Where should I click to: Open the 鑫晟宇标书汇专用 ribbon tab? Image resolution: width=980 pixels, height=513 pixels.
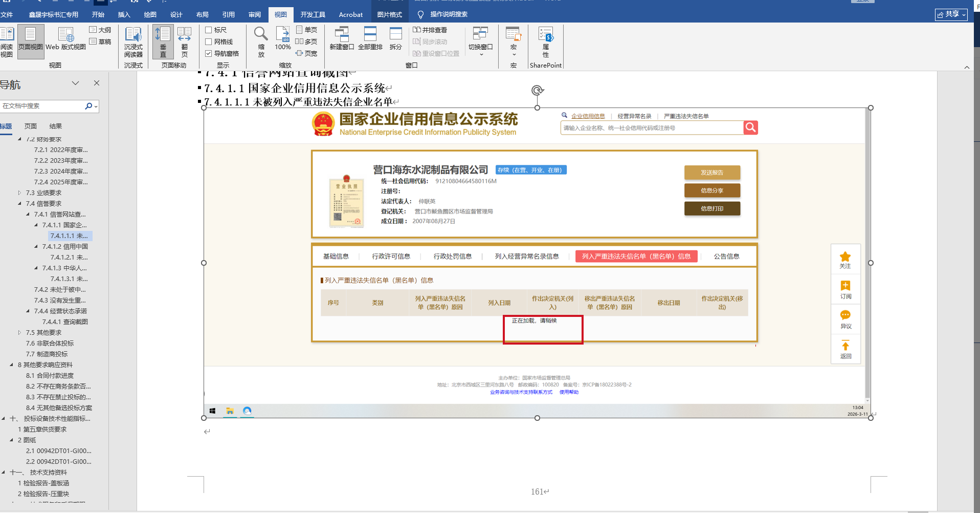(54, 15)
